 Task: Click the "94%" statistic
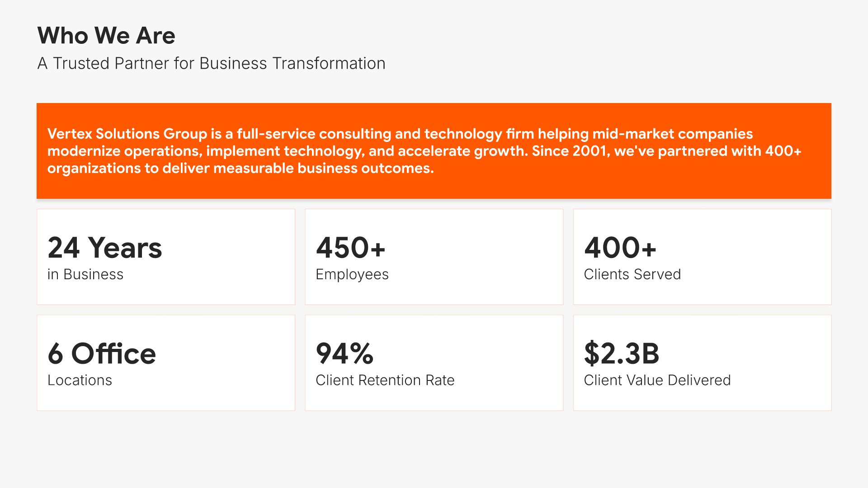[344, 353]
